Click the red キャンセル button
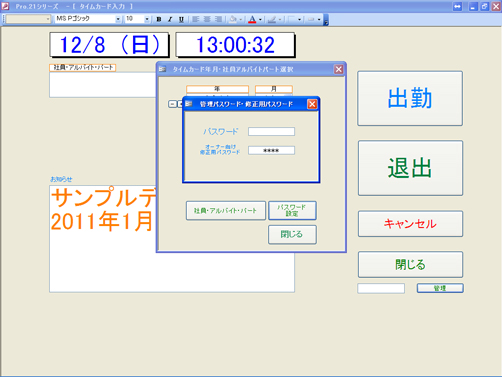502x377 pixels. (x=410, y=224)
